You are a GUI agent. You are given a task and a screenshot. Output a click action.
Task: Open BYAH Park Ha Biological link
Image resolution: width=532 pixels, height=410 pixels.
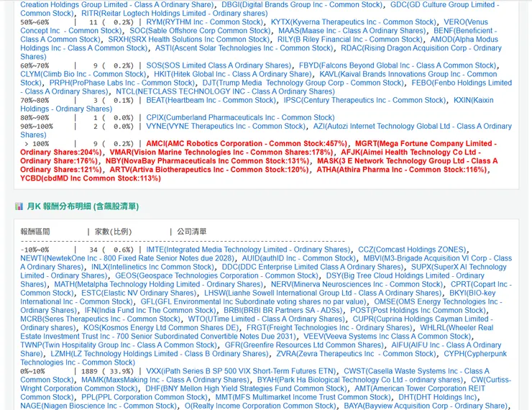(x=360, y=380)
